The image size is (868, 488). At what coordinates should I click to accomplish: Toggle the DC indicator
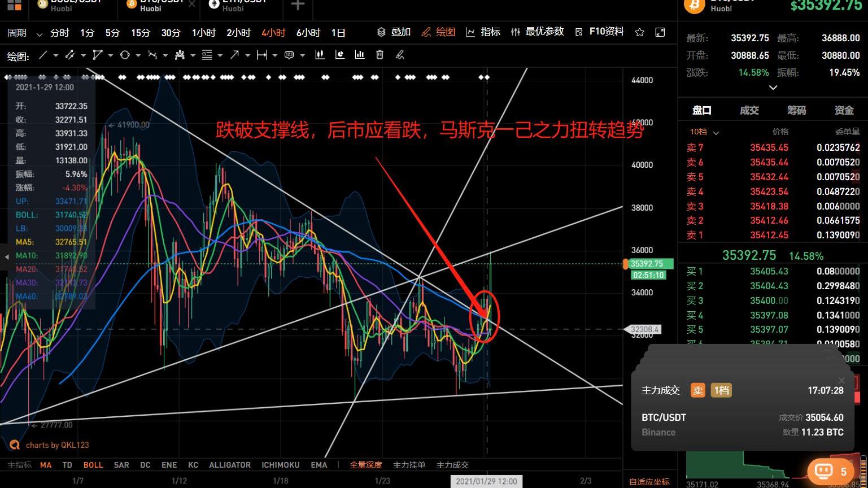click(x=145, y=465)
